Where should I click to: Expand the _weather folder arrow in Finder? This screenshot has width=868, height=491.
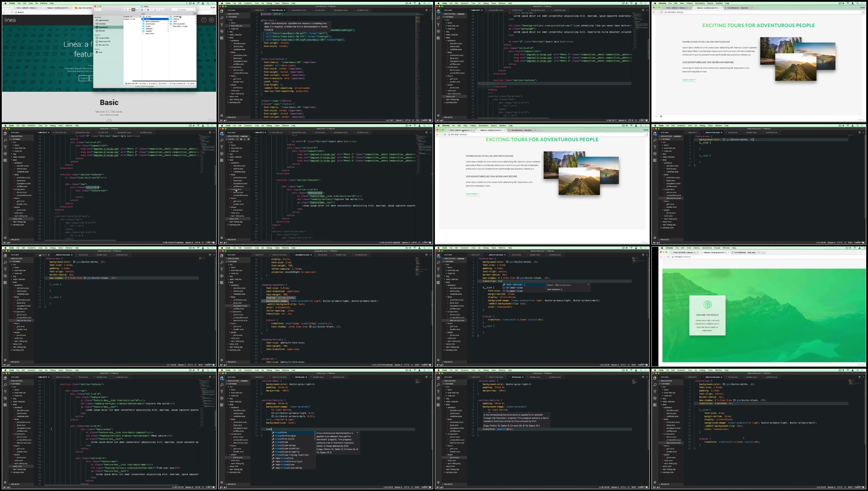(x=168, y=31)
